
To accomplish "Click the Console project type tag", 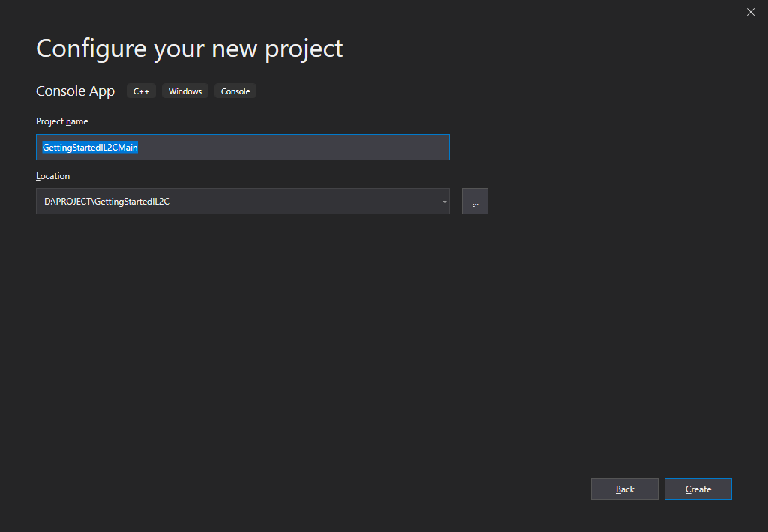I will (235, 91).
